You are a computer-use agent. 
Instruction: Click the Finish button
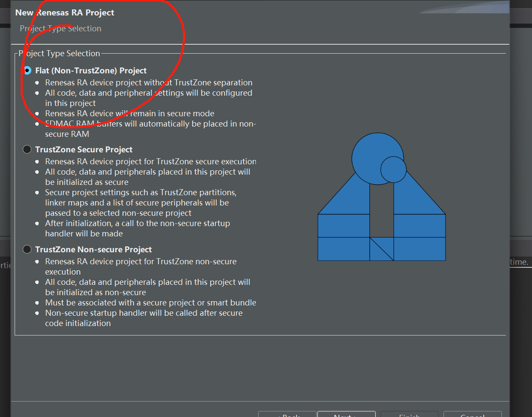(x=409, y=414)
